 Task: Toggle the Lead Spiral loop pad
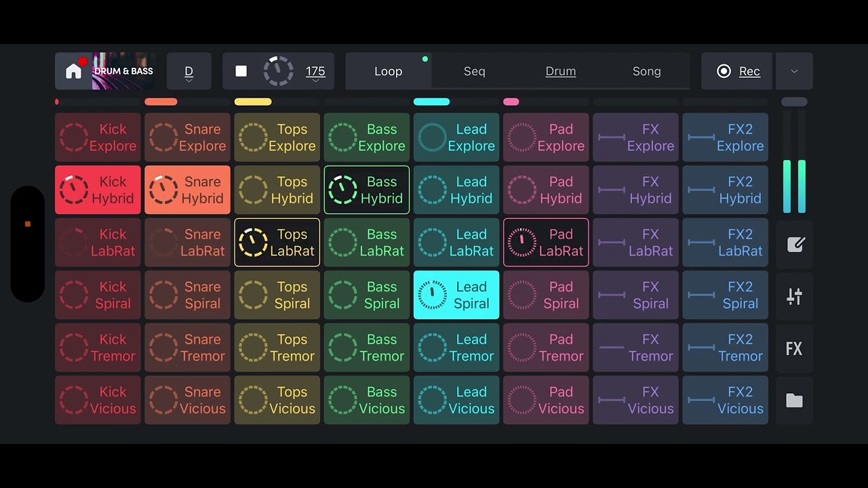click(x=456, y=295)
